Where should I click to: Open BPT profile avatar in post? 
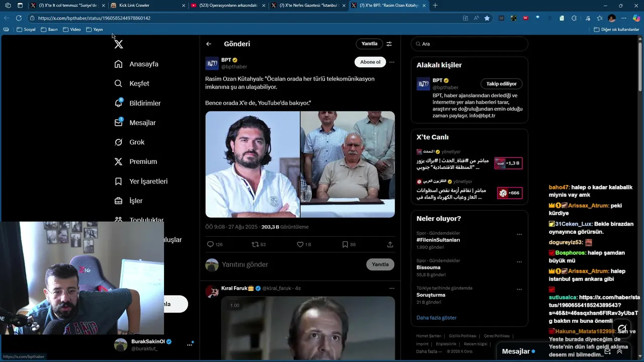[212, 63]
